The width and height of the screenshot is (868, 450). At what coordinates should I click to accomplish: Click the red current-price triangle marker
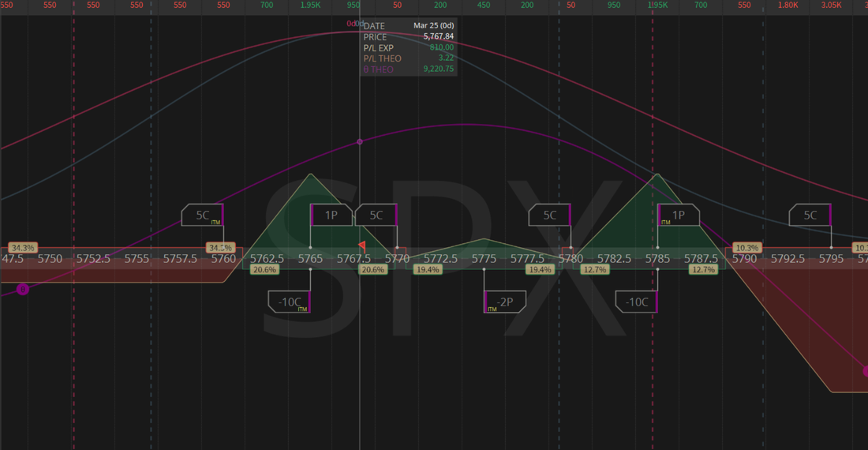pyautogui.click(x=362, y=245)
